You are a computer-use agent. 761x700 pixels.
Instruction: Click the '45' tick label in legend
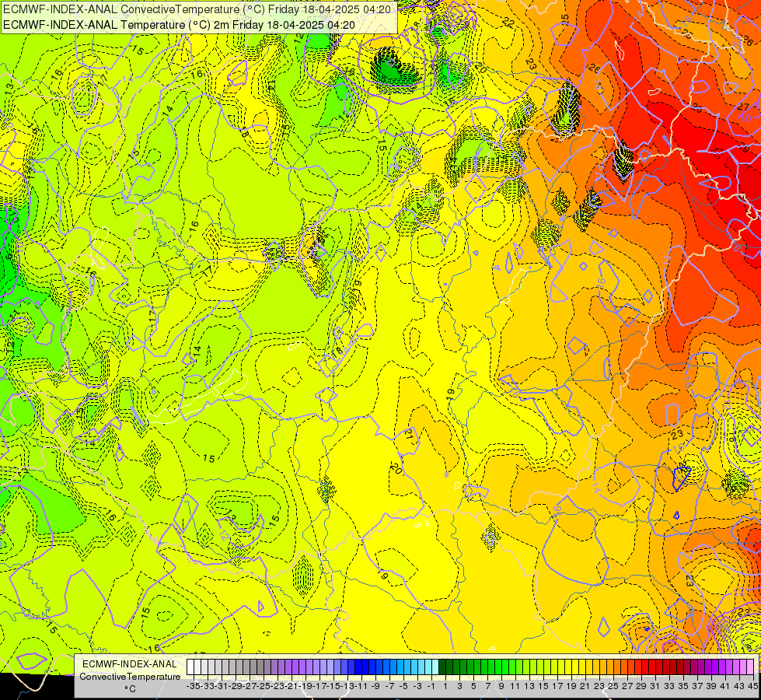coord(752,686)
